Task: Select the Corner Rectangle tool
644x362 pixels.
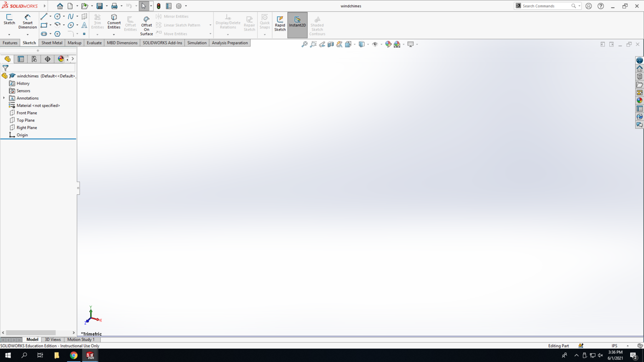Action: coord(44,25)
